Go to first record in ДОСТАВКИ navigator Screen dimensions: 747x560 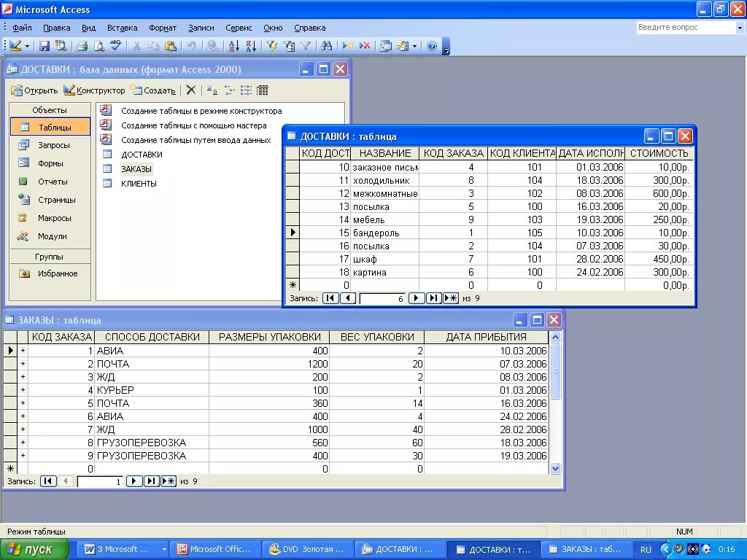coord(330,298)
